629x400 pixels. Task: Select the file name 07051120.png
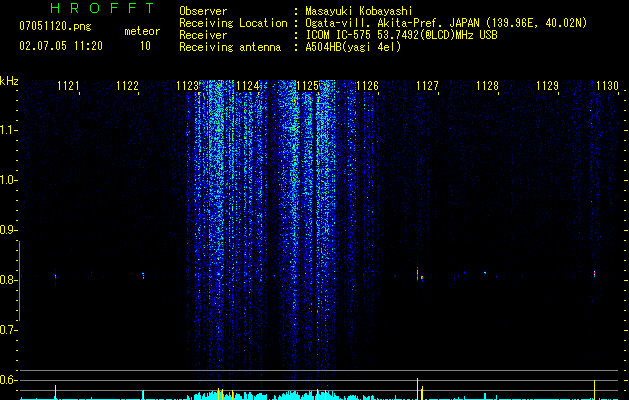click(x=55, y=27)
